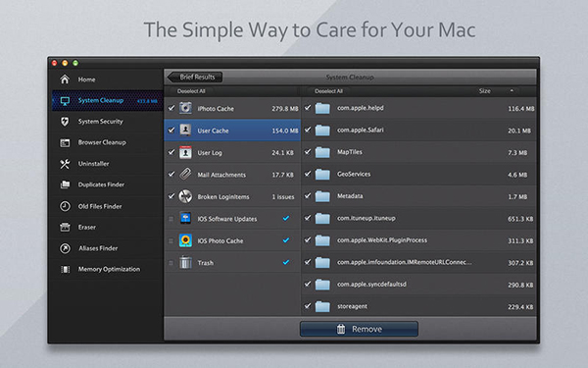Click the storeagent folder icon
Viewport: 588px width, 368px height.
click(322, 307)
